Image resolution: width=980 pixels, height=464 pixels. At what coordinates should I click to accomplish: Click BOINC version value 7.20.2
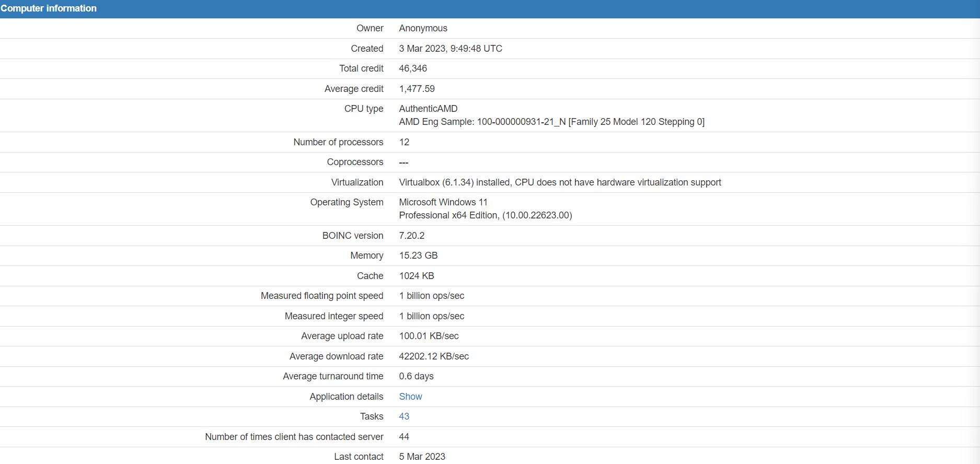(412, 236)
